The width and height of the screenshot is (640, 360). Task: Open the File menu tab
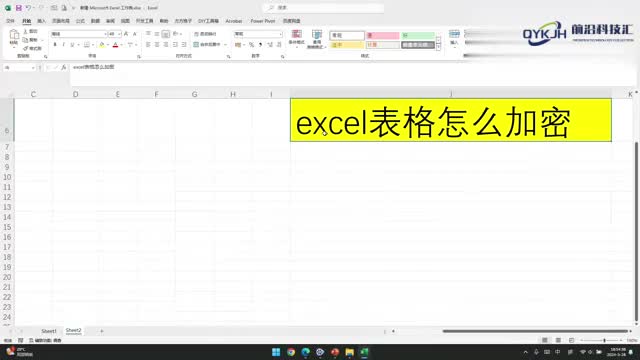coord(11,21)
